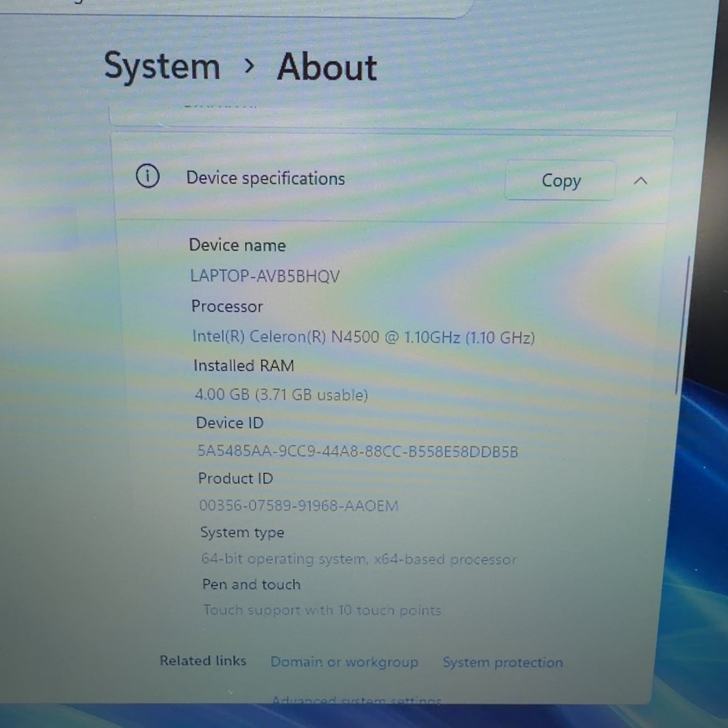Click the Intel Celeron N4500 processor value

364,337
